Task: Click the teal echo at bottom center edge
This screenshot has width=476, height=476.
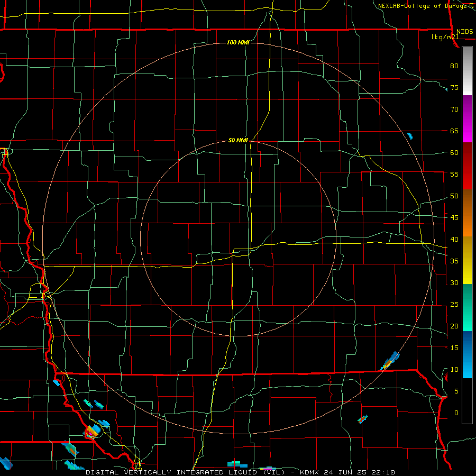Action: pyautogui.click(x=237, y=464)
